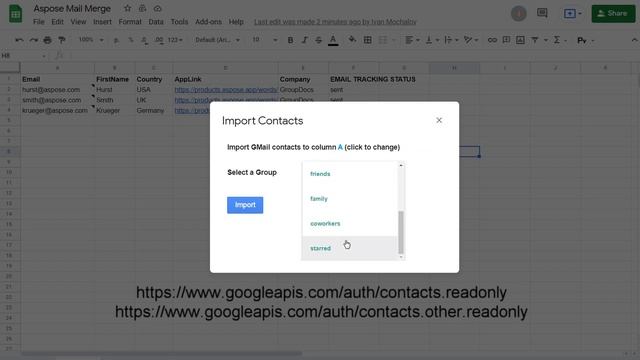Toggle strikethrough formatting

318,40
